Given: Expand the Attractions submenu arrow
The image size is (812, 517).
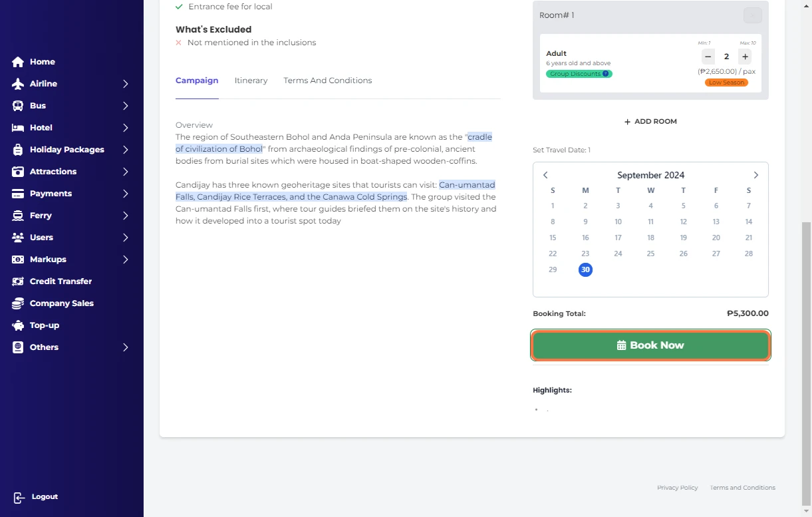Looking at the screenshot, I should point(125,172).
